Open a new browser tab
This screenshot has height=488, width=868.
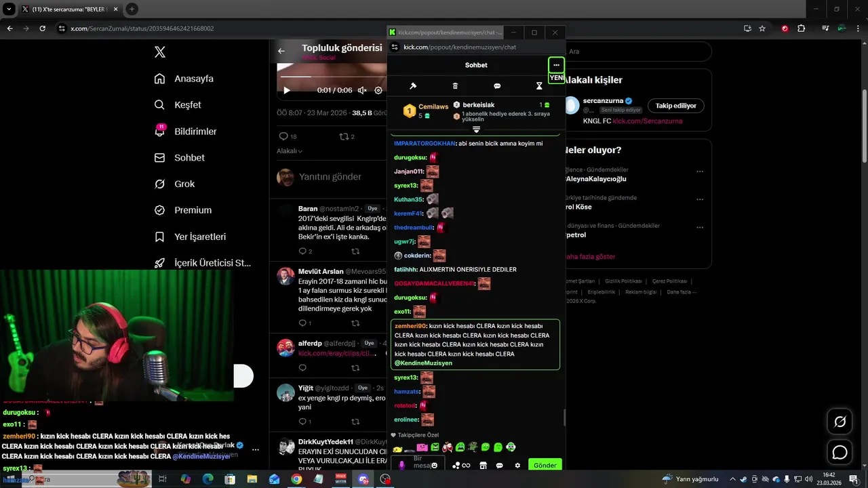132,9
